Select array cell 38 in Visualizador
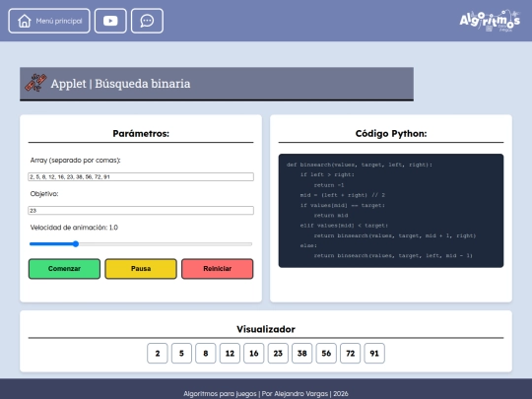This screenshot has height=399, width=532. tap(302, 354)
